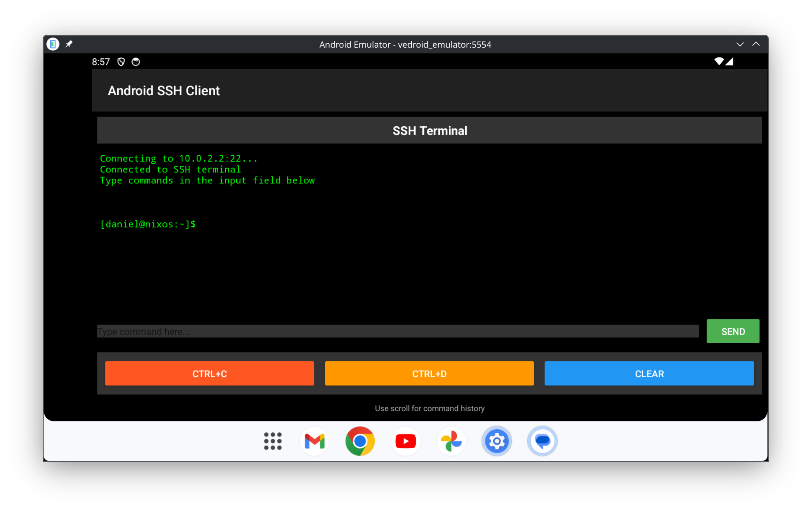The width and height of the screenshot is (812, 513).
Task: Tap the Wi-Fi signal indicator
Action: tap(719, 61)
